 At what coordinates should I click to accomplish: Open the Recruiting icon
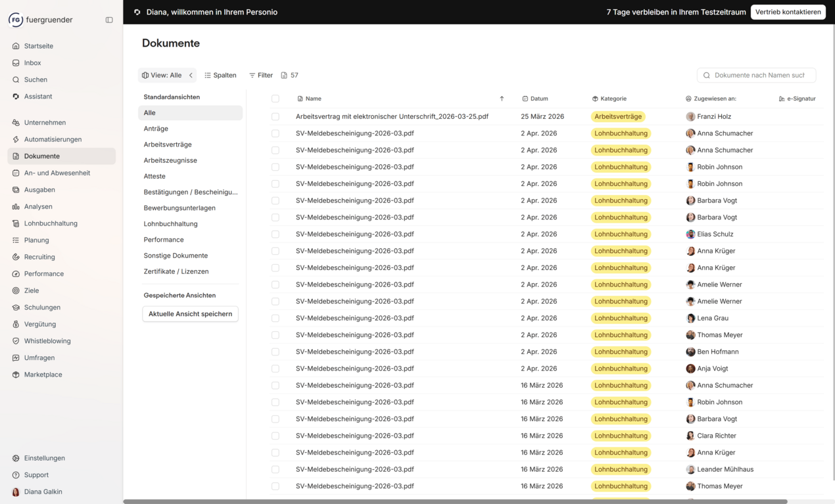click(x=16, y=257)
